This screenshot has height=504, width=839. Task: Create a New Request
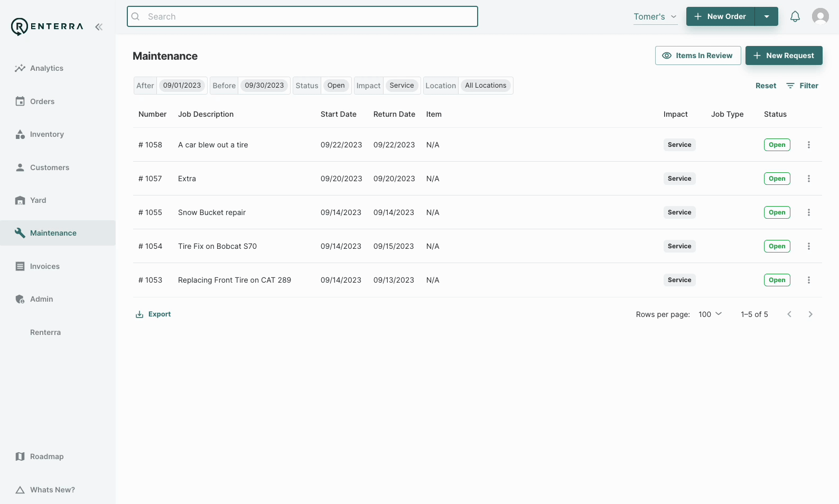coord(784,55)
